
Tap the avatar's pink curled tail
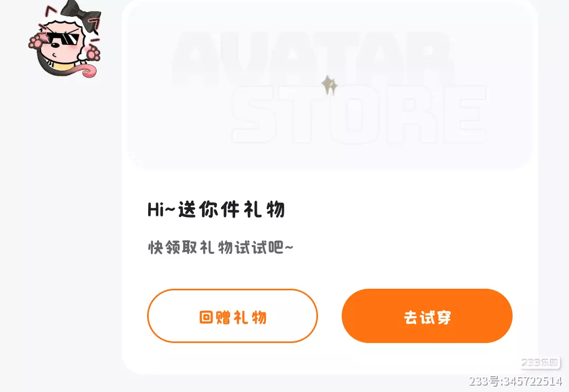(x=88, y=71)
